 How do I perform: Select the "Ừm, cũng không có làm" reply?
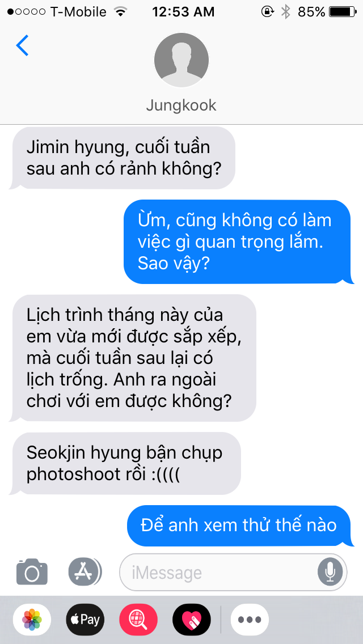[239, 242]
